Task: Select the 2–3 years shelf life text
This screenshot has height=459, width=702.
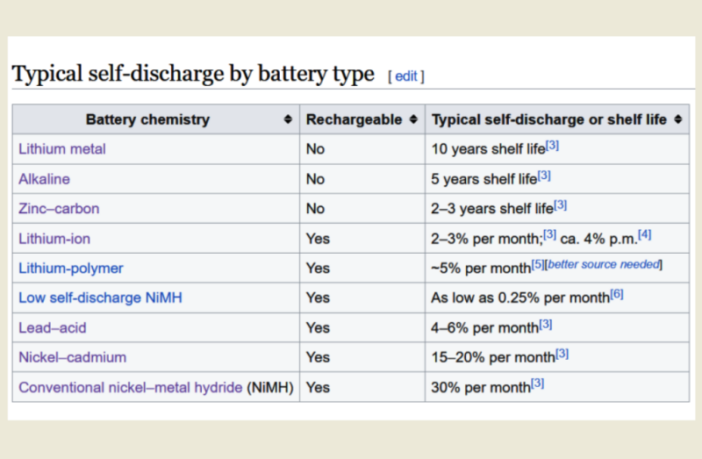Action: click(492, 208)
